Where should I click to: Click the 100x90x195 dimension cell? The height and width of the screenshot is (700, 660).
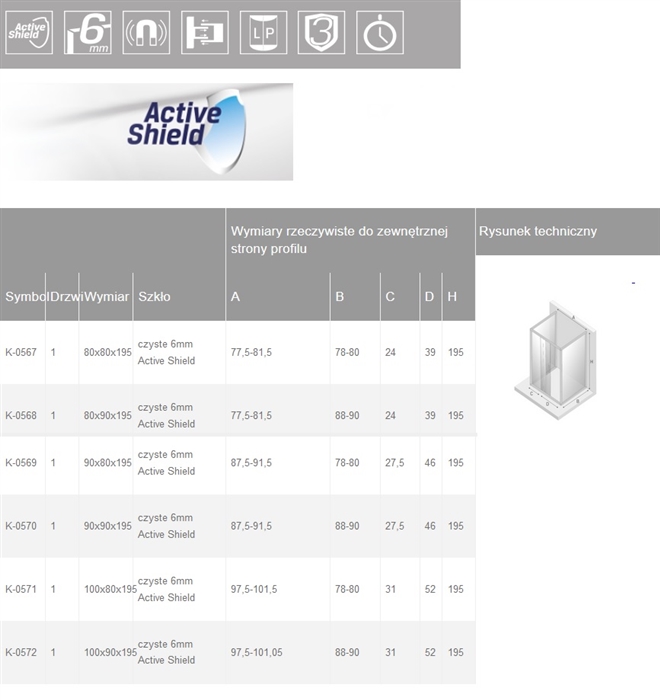point(110,652)
